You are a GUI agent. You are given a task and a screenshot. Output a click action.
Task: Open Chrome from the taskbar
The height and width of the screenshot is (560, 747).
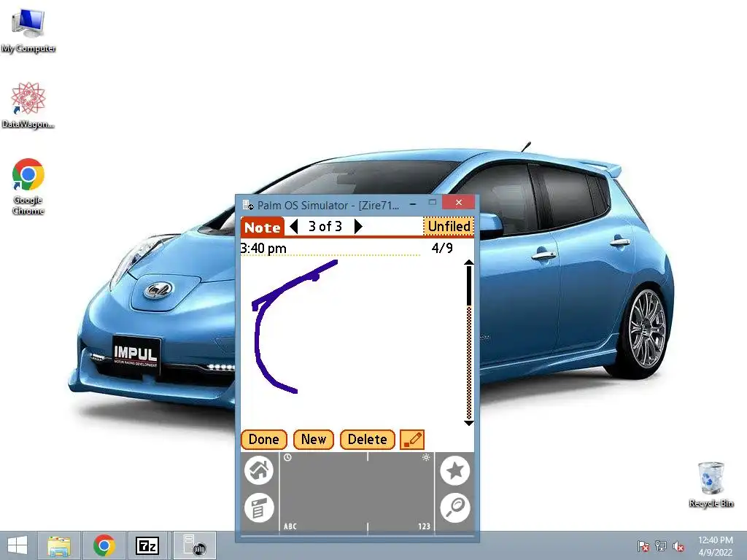pos(104,545)
